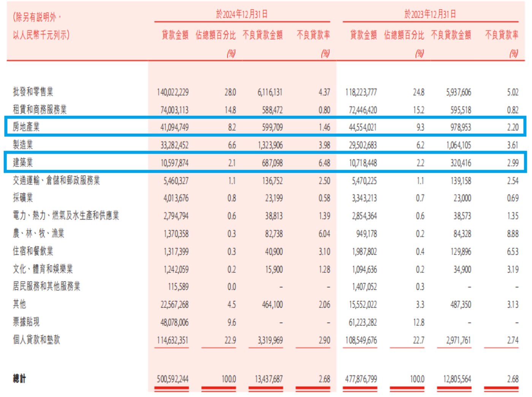The height and width of the screenshot is (397, 532).
Task: Click the 140,022,229 loan amount cell
Action: click(x=173, y=92)
